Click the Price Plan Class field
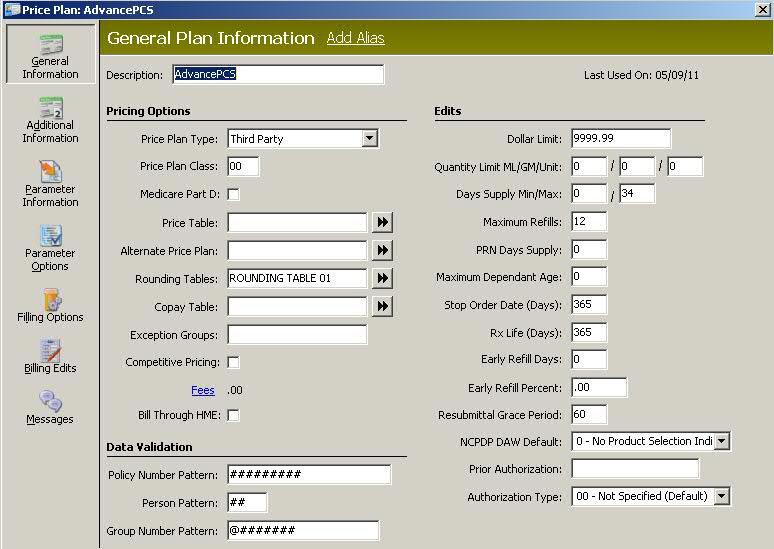 point(243,166)
